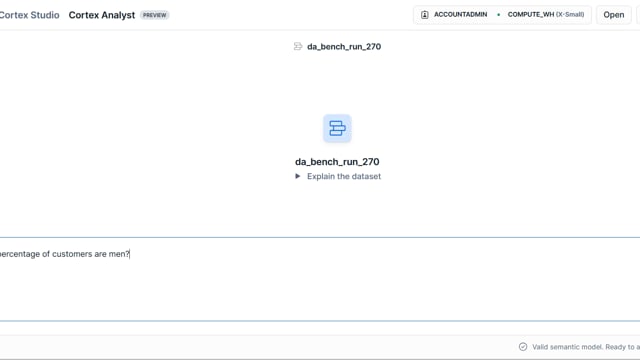This screenshot has width=640, height=360.
Task: Click the Valid semantic model status text
Action: point(586,347)
